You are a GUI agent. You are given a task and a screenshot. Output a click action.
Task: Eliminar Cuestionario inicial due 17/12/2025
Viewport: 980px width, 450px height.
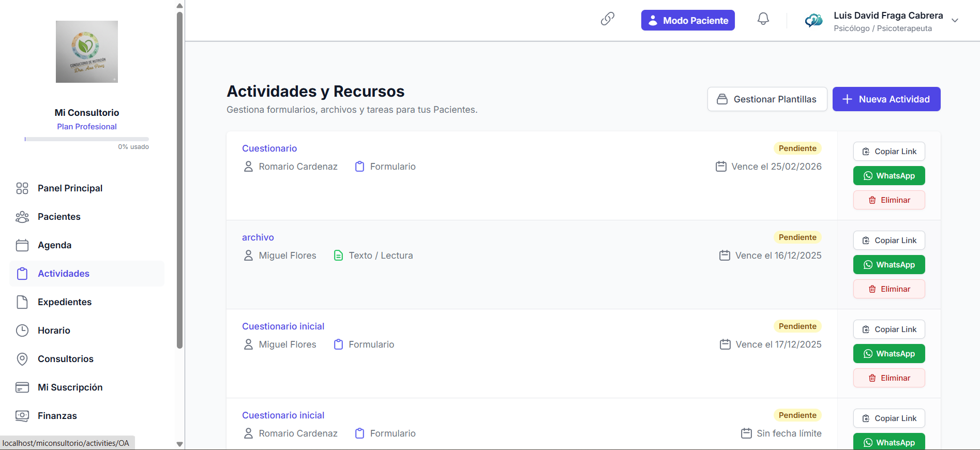tap(889, 378)
